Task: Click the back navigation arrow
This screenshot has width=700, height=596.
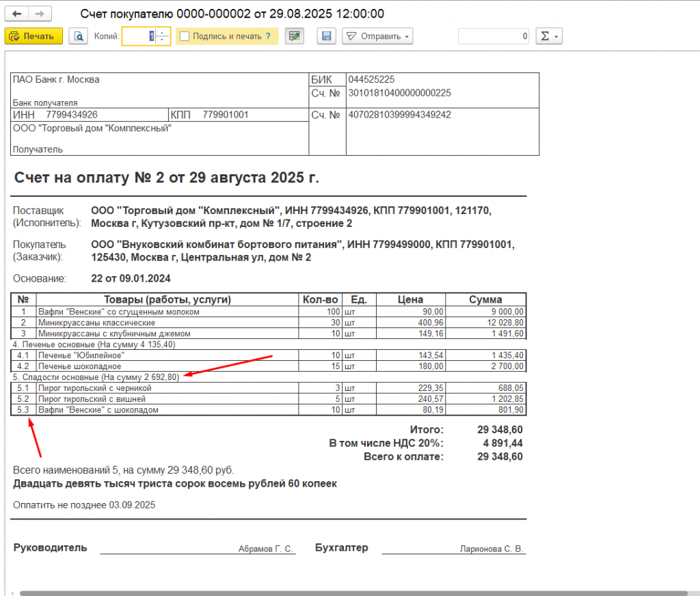Action: [17, 14]
